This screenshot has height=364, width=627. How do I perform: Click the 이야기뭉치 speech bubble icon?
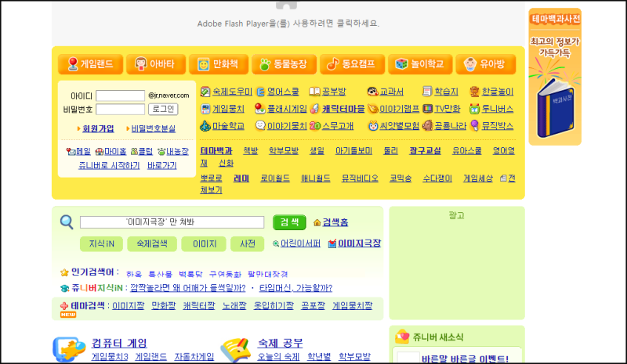(260, 125)
